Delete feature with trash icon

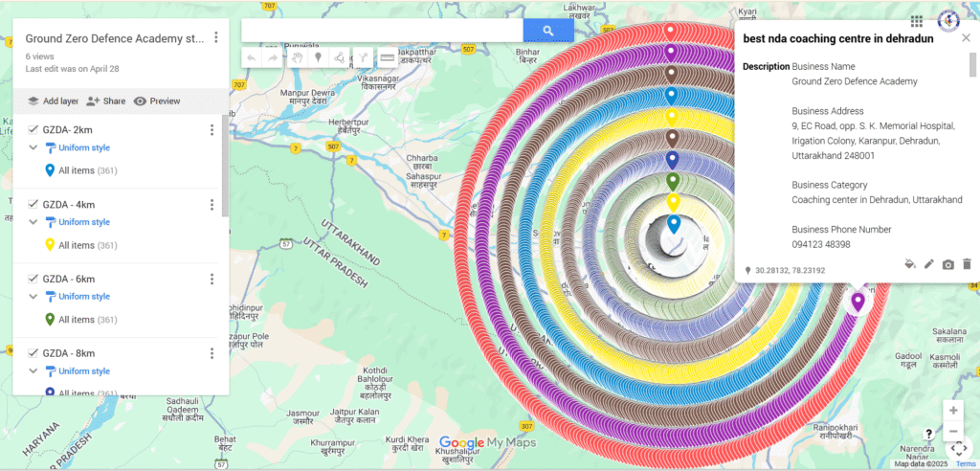pos(967,264)
